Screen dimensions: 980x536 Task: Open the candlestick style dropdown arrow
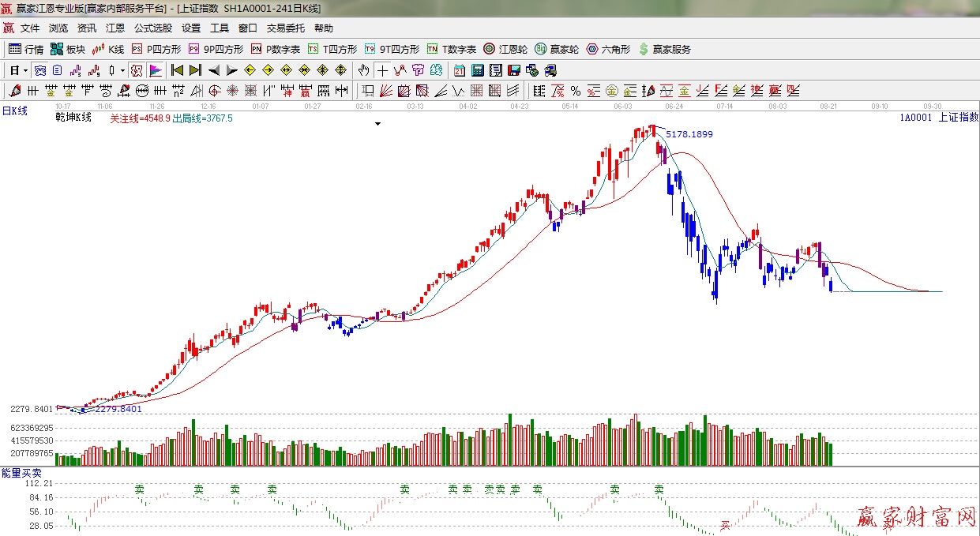[x=122, y=70]
